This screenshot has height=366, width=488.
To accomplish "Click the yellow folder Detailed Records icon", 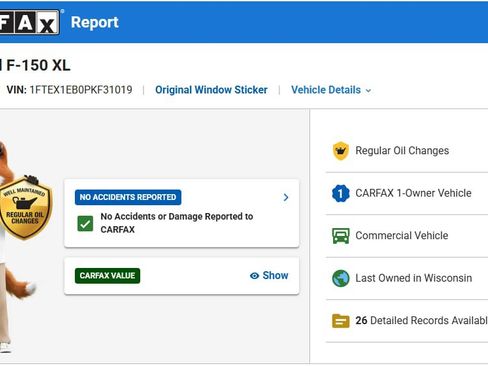I will coord(341,321).
